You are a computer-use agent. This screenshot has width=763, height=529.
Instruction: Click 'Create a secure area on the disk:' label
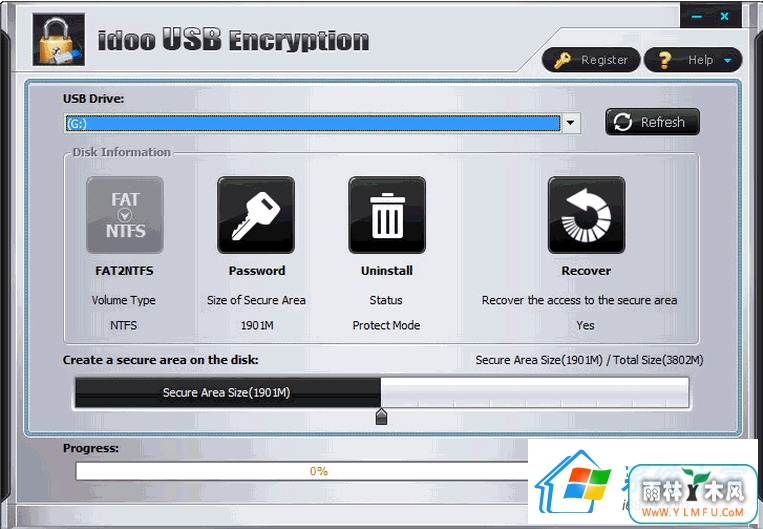tap(161, 360)
